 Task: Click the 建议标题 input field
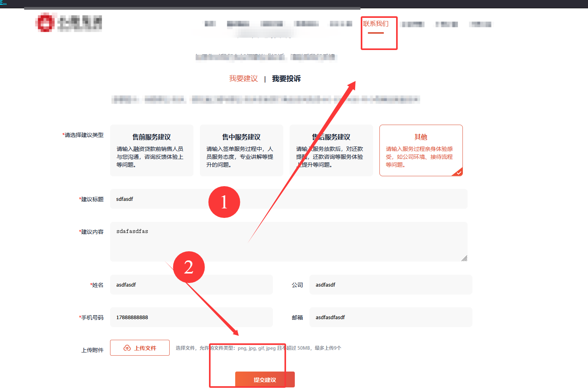288,199
